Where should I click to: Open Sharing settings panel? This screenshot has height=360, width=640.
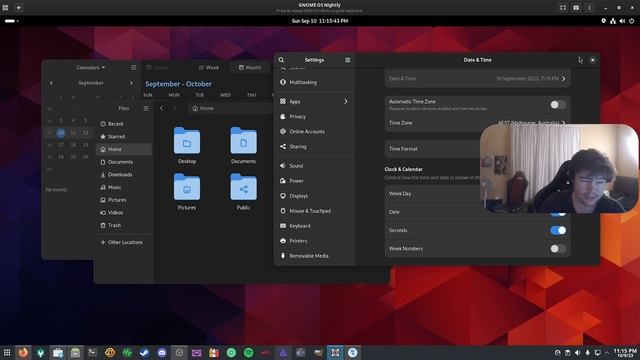pyautogui.click(x=314, y=147)
